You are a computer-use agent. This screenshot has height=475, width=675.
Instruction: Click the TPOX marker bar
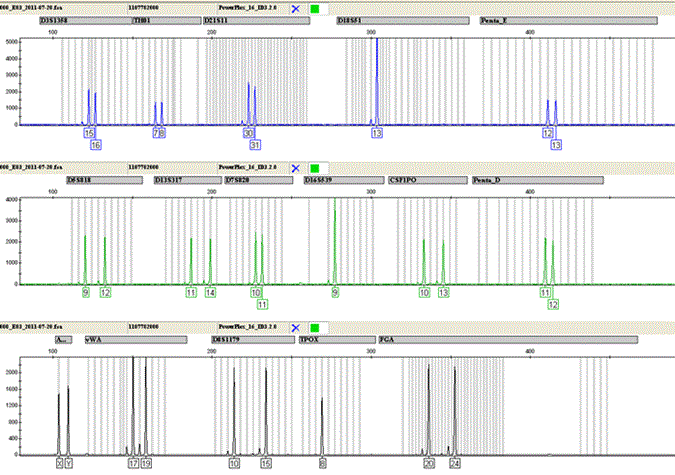(336, 340)
